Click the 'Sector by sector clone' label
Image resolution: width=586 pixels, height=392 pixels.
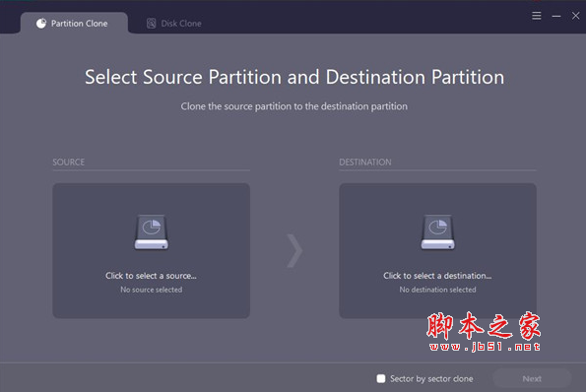(x=431, y=379)
